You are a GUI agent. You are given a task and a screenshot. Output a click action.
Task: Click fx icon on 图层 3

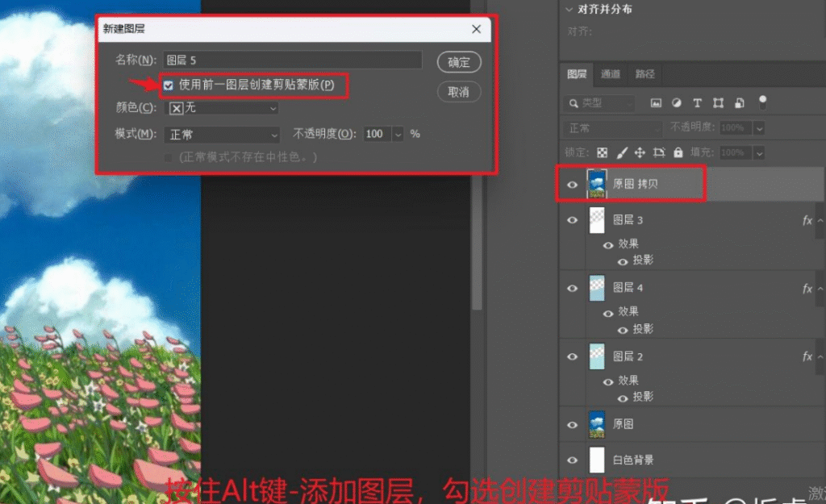807,220
